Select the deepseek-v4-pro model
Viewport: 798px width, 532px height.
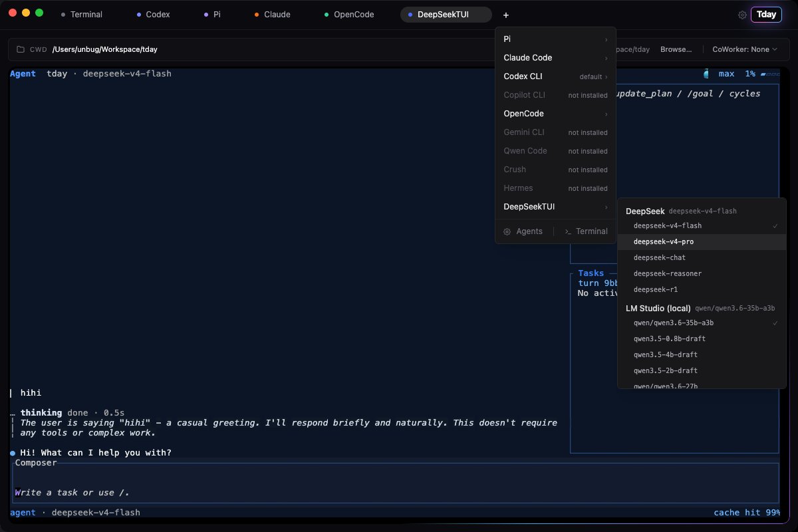coord(702,241)
